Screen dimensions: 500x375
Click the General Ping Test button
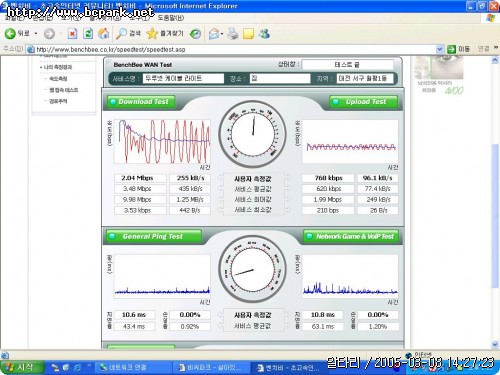[154, 236]
